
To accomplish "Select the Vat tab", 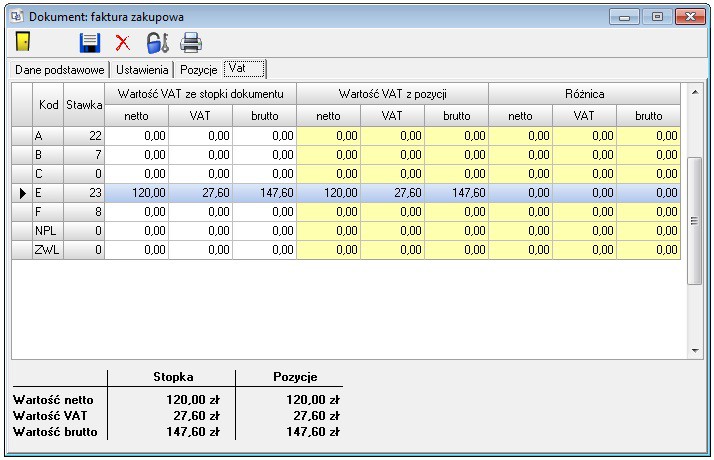I will [x=245, y=68].
